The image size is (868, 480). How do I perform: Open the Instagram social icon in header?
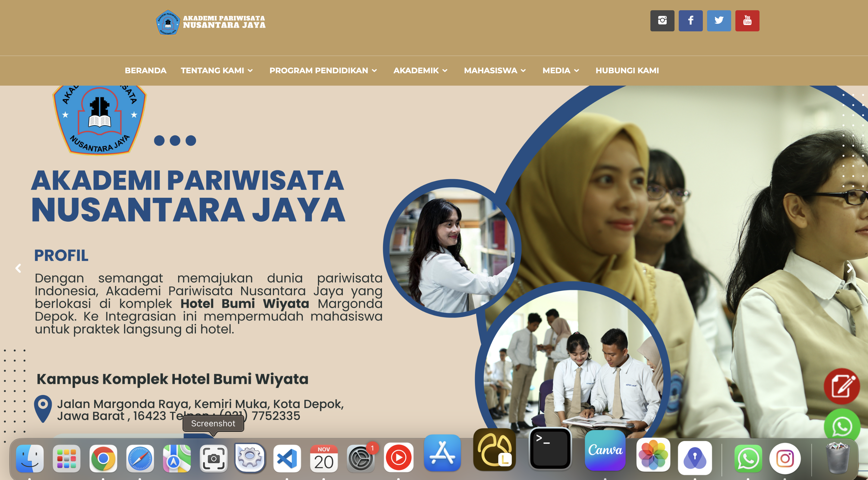[x=662, y=21]
